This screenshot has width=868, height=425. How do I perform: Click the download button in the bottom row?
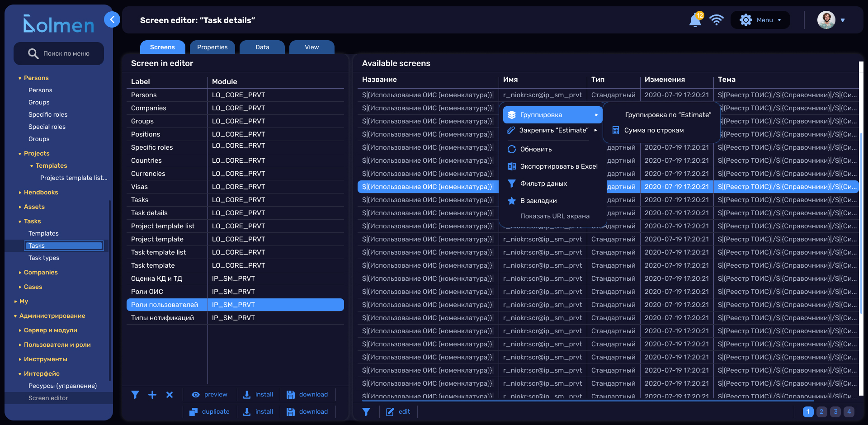coord(307,412)
